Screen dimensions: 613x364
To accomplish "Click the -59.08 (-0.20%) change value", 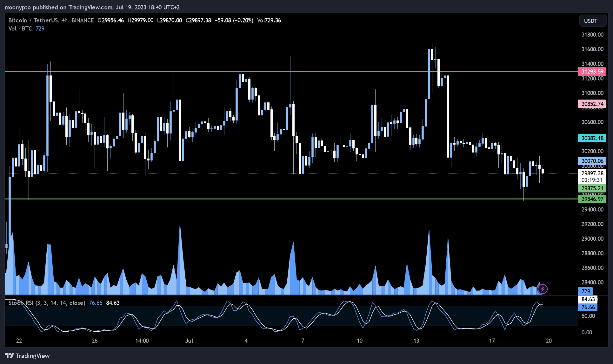I will pos(234,20).
